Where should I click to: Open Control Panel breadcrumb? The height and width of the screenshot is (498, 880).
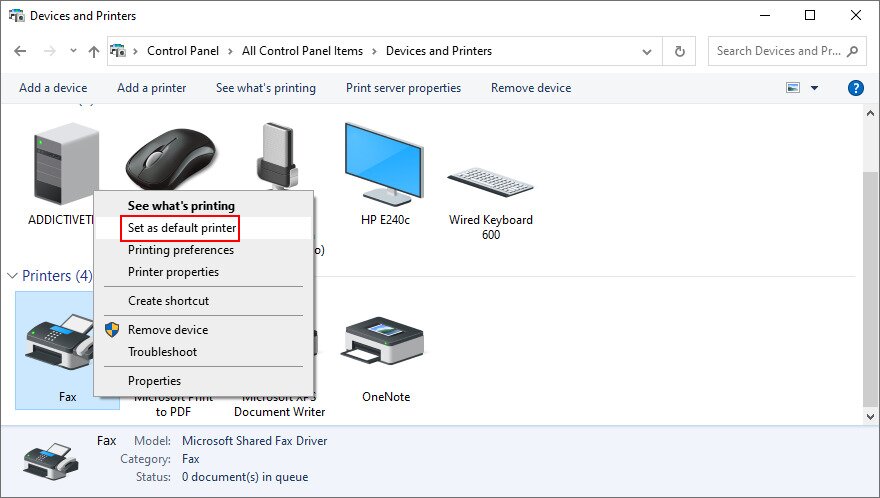(x=183, y=51)
